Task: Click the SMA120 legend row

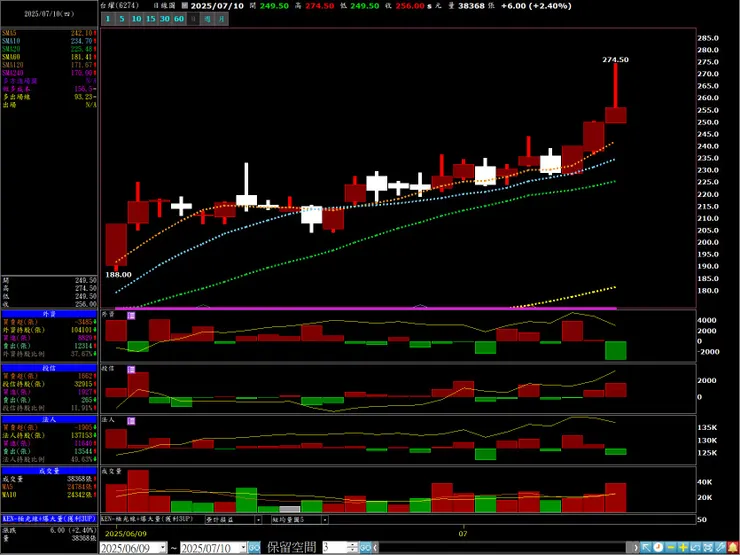Action: (49, 65)
